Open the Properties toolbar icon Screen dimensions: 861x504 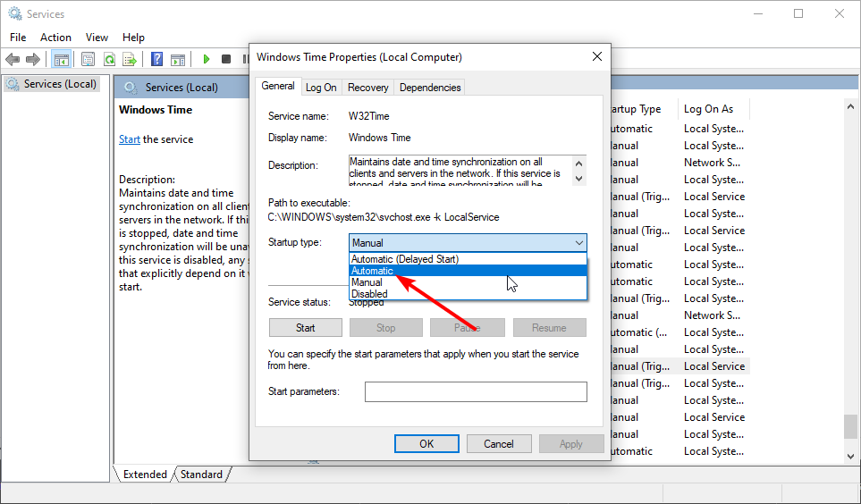88,59
